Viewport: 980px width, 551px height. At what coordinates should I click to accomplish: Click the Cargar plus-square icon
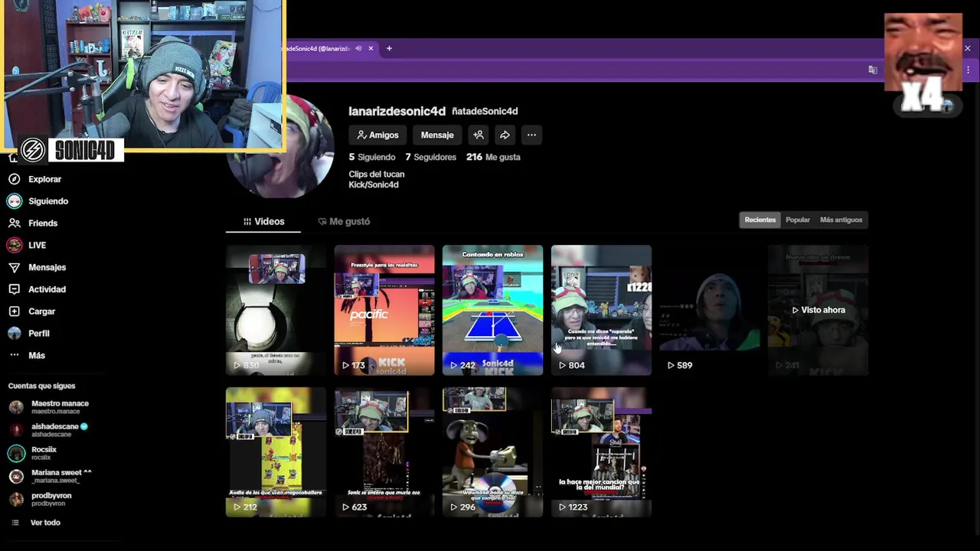14,311
